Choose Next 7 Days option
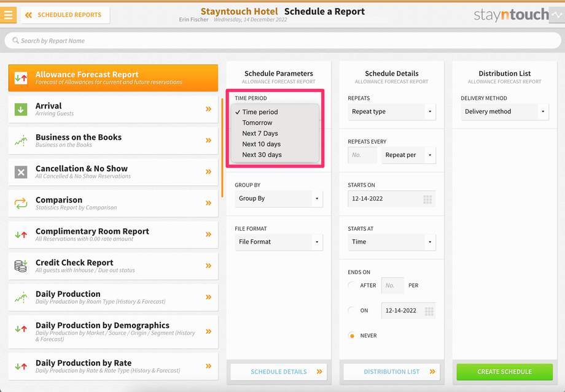Viewport: 565px width, 392px height. click(275, 134)
